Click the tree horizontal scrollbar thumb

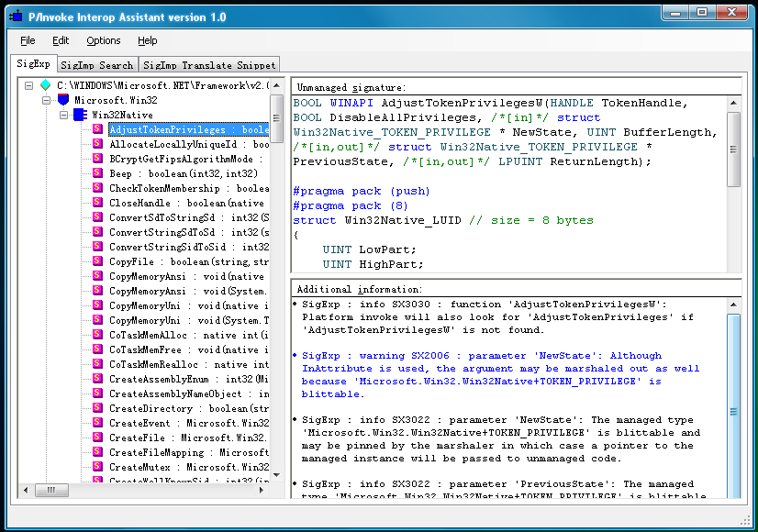(50, 490)
